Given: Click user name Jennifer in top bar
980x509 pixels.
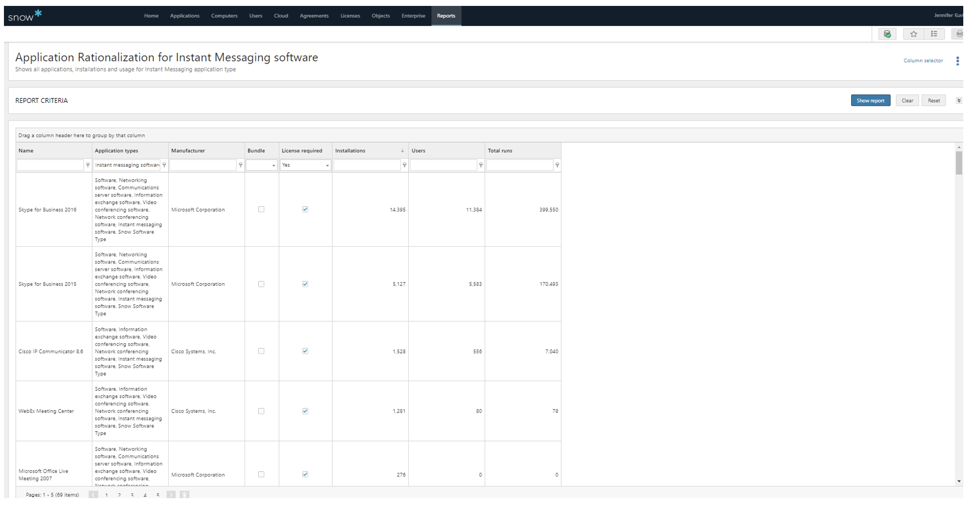Looking at the screenshot, I should point(948,15).
